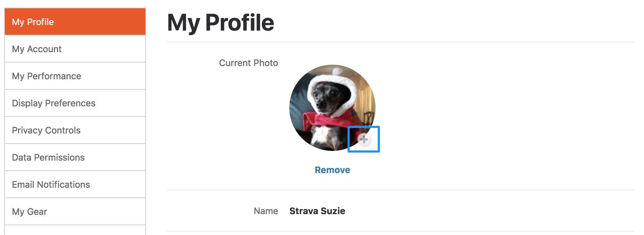Click the circular dog profile photo

(x=332, y=108)
